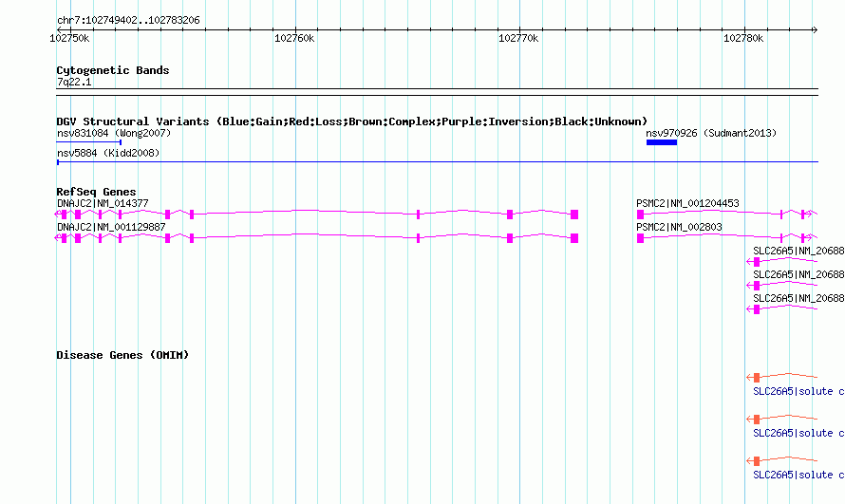Click the nsv5884 (Kidd2008) variant label

[108, 153]
